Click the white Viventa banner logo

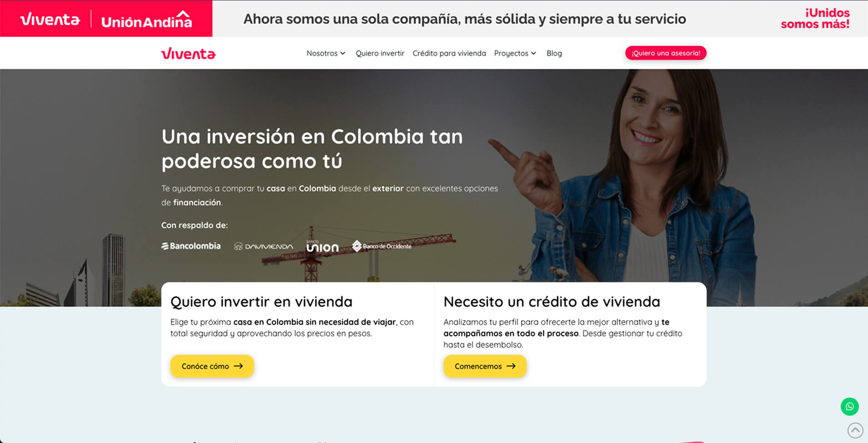coord(50,20)
